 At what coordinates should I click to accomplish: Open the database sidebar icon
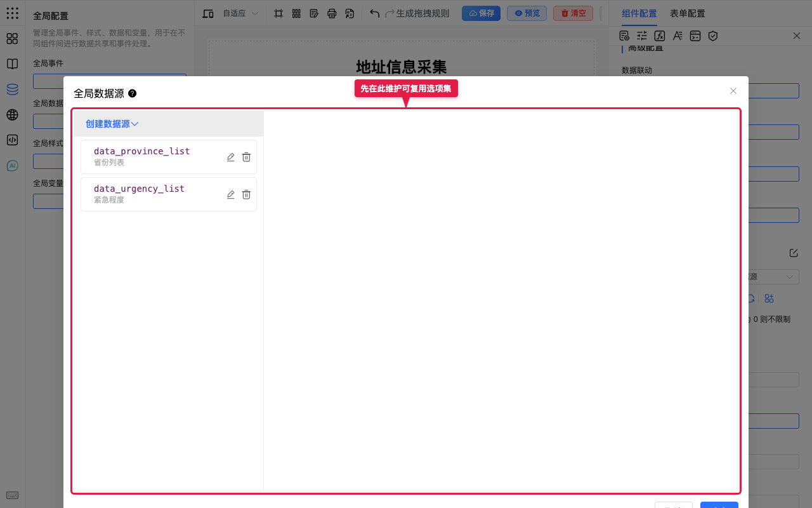pos(12,90)
